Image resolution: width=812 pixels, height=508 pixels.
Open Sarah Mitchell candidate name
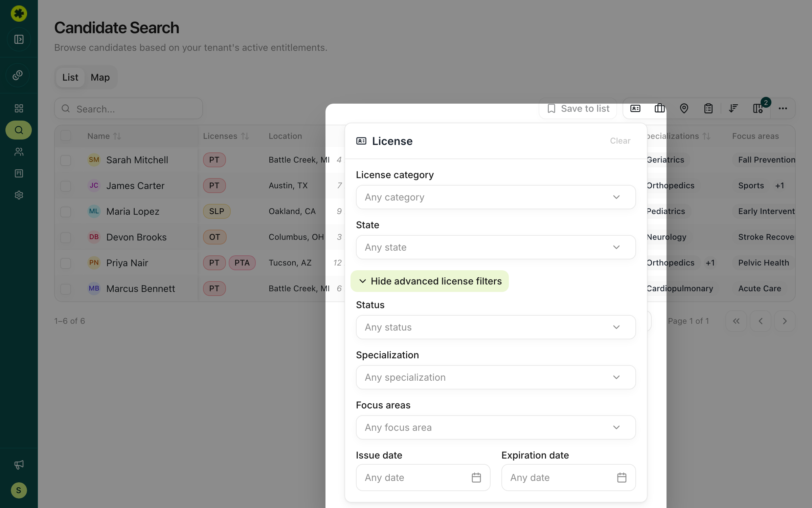[x=137, y=160]
